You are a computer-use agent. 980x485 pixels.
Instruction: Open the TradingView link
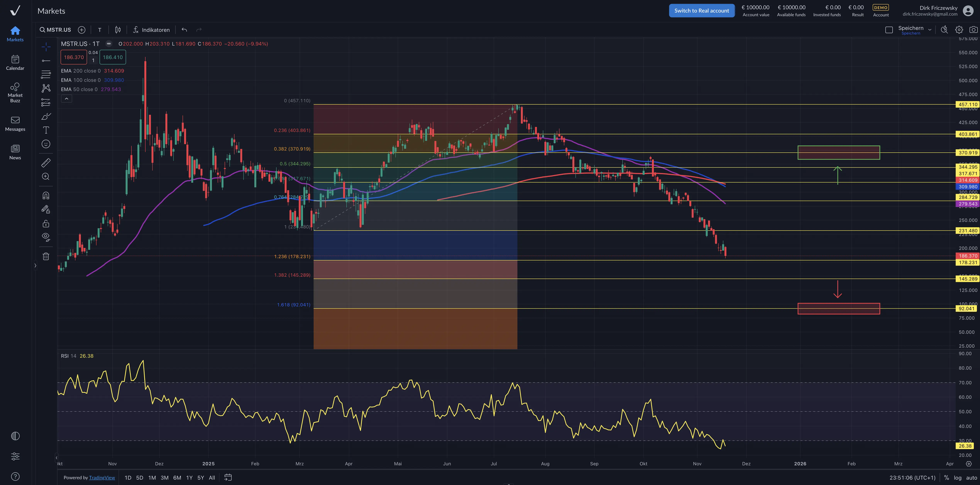click(102, 478)
